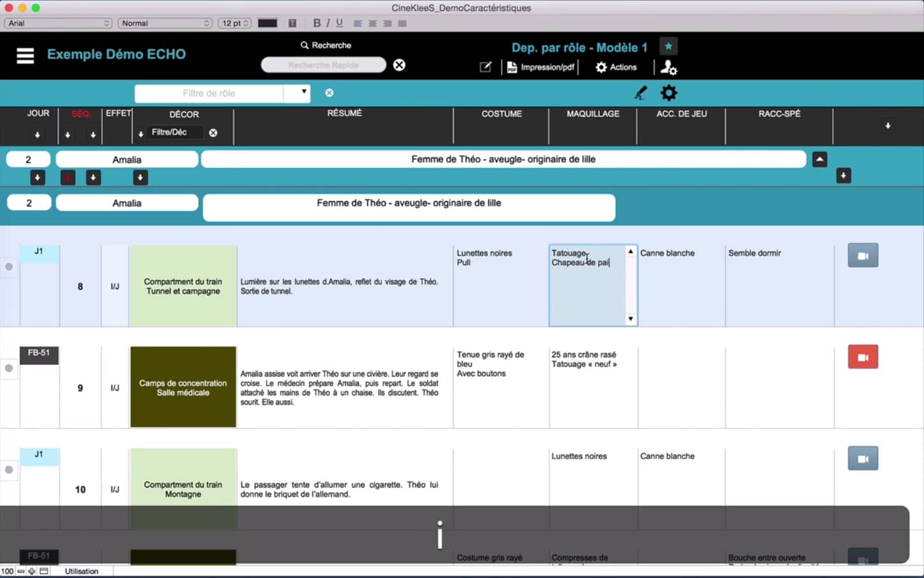This screenshot has height=578, width=924.
Task: Open the Normal style dropdown
Action: click(x=165, y=23)
